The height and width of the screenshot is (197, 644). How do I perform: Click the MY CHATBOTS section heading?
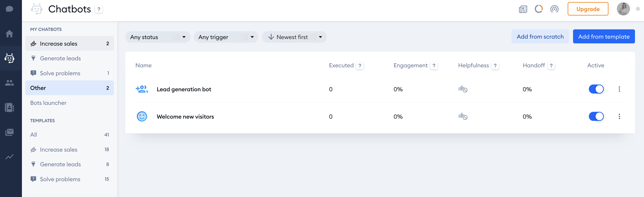[46, 29]
